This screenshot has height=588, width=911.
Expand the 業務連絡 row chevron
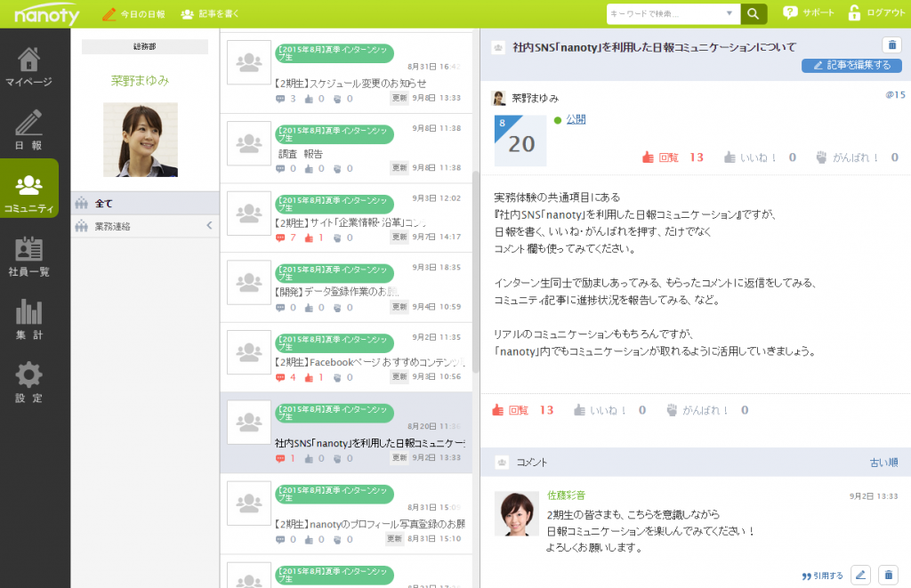click(210, 225)
